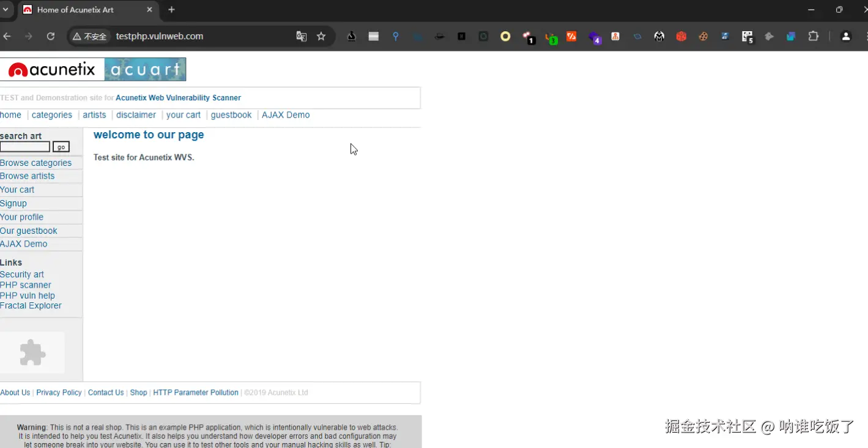Image resolution: width=868 pixels, height=448 pixels.
Task: Open the browser profile avatar menu
Action: click(x=846, y=36)
